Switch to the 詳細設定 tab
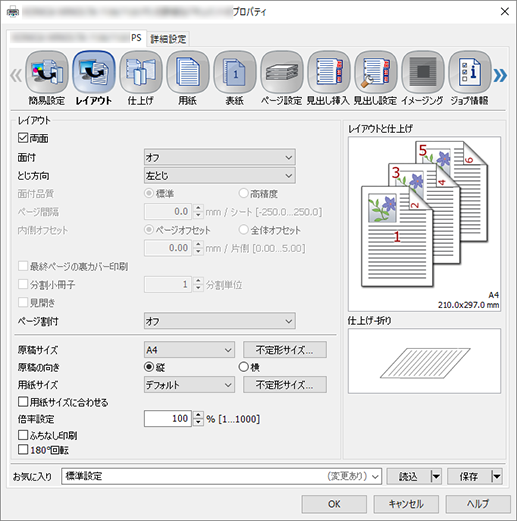The height and width of the screenshot is (521, 517). pos(168,39)
